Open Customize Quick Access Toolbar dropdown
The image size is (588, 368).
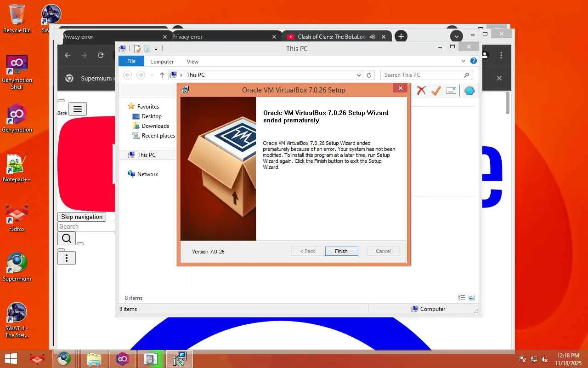click(156, 49)
